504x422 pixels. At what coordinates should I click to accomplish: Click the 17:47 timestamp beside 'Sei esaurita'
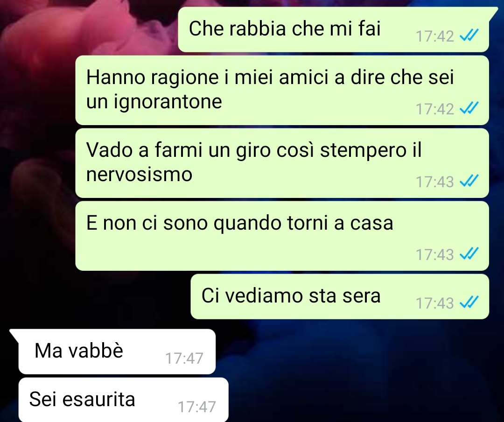[197, 407]
